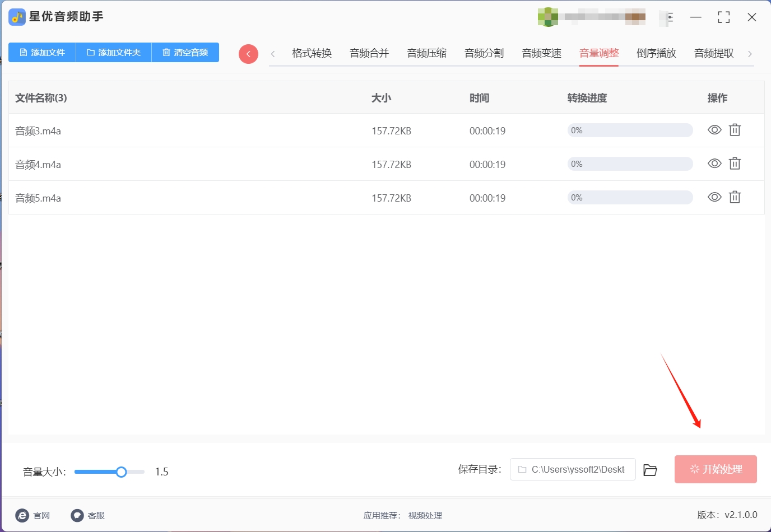Delete 音频3.m4a using trash icon

[735, 130]
